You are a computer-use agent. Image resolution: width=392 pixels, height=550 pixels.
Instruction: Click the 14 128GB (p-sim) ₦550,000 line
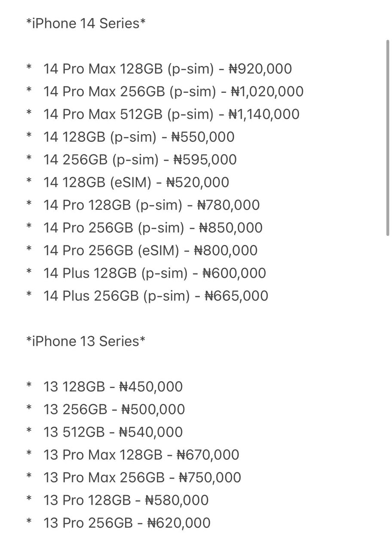point(139,137)
